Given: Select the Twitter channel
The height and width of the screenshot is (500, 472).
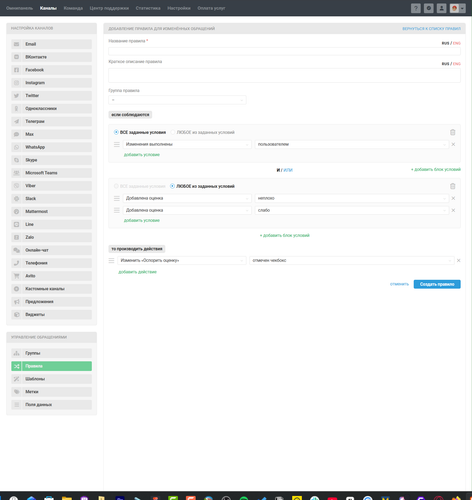Looking at the screenshot, I should click(x=51, y=96).
